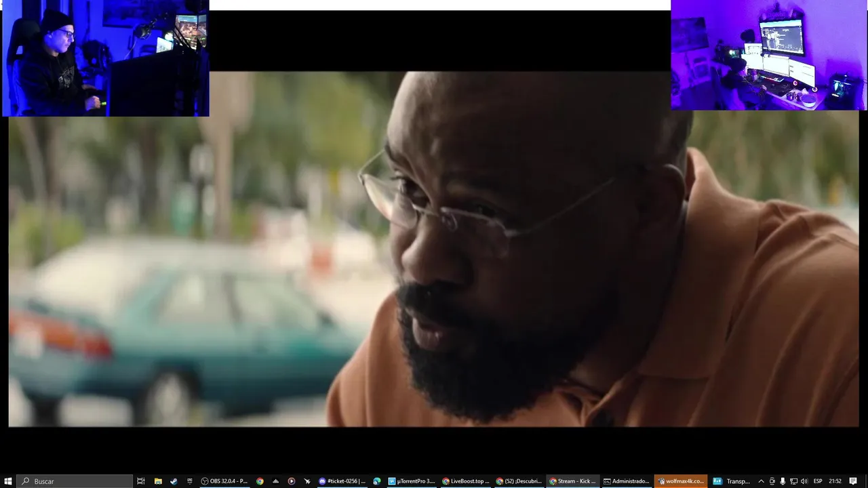Switch to the µTorrentPro taskbar window

tap(412, 481)
